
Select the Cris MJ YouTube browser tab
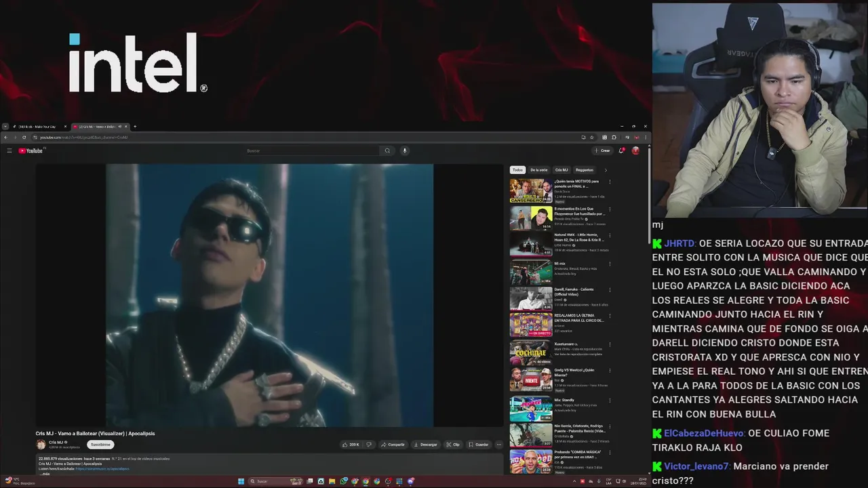point(95,127)
